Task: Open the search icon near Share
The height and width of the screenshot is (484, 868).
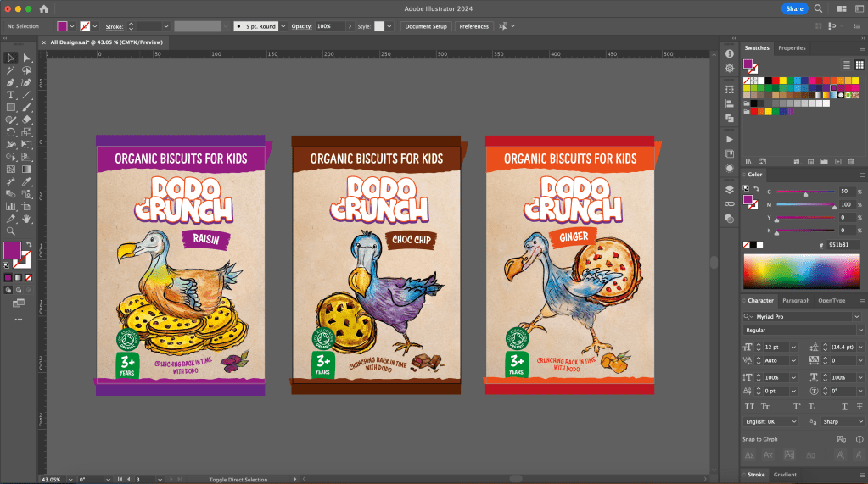Action: pyautogui.click(x=818, y=8)
